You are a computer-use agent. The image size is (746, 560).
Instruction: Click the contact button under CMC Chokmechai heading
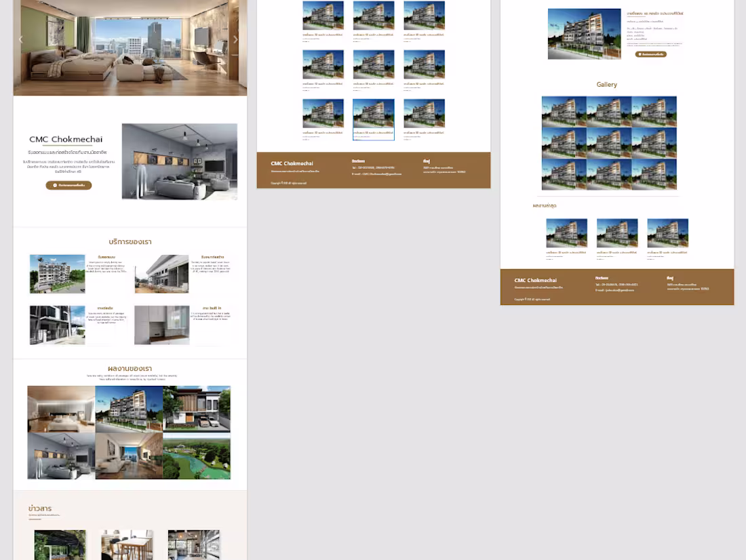[68, 185]
